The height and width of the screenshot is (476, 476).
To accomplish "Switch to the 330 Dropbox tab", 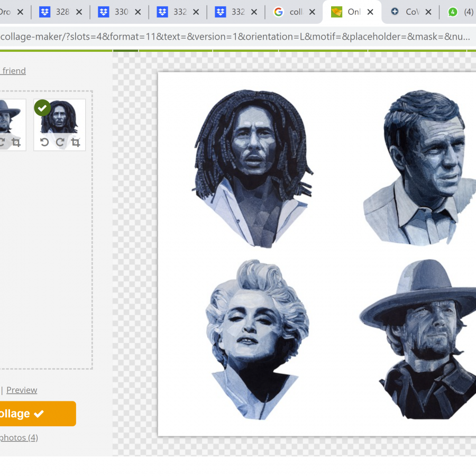I will 120,12.
